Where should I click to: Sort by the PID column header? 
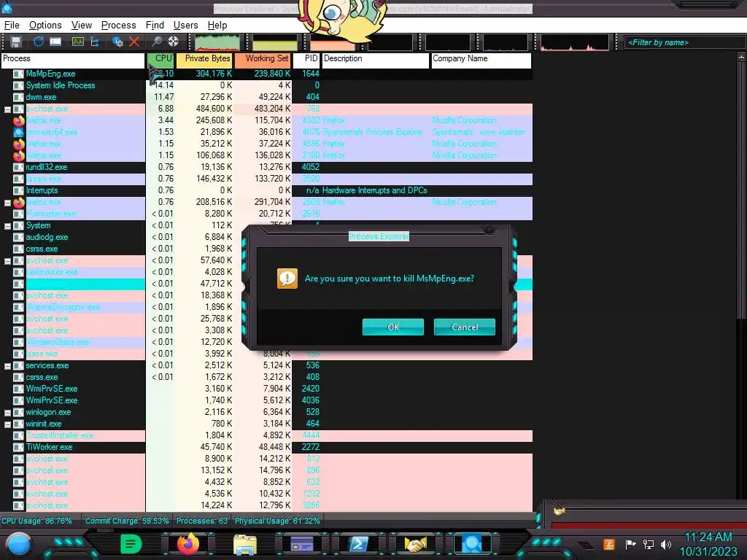pyautogui.click(x=306, y=61)
